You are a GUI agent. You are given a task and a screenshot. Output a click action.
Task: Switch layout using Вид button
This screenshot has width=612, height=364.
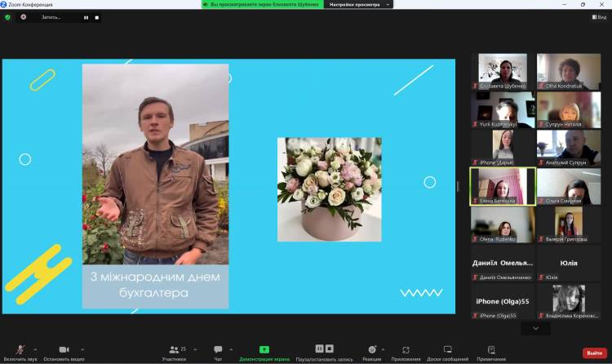pyautogui.click(x=601, y=17)
